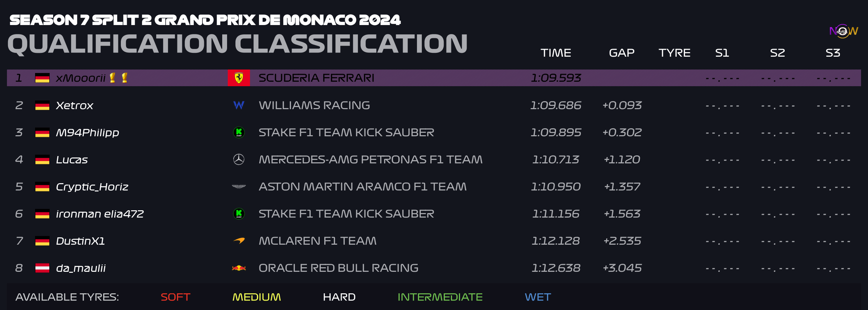
Task: Select the INTERMEDIATE tyre label
Action: (440, 297)
